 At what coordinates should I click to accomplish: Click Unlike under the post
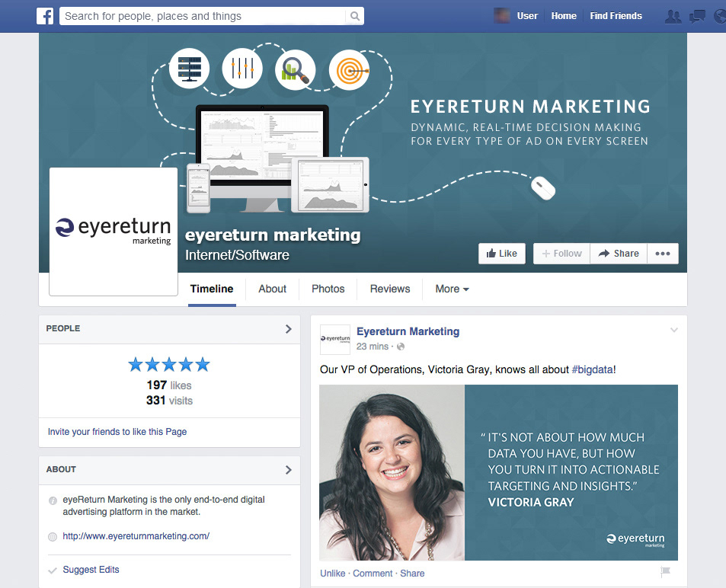[x=332, y=574]
